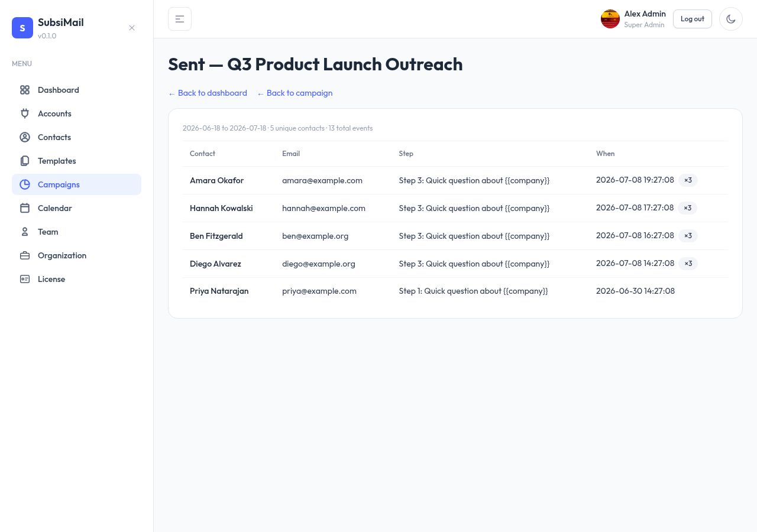Collapse sidebar with hamburger menu button
Image resolution: width=757 pixels, height=532 pixels.
[180, 19]
